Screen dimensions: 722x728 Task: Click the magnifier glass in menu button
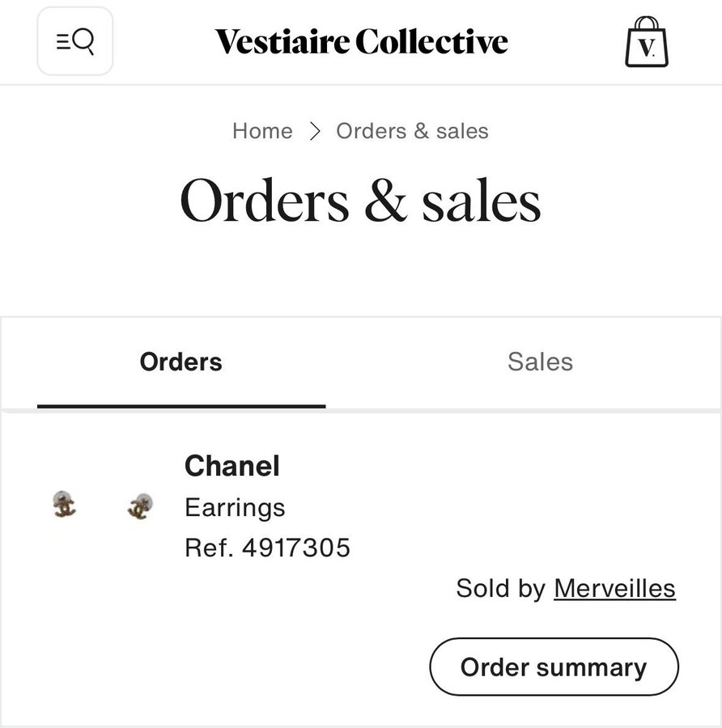coord(83,40)
